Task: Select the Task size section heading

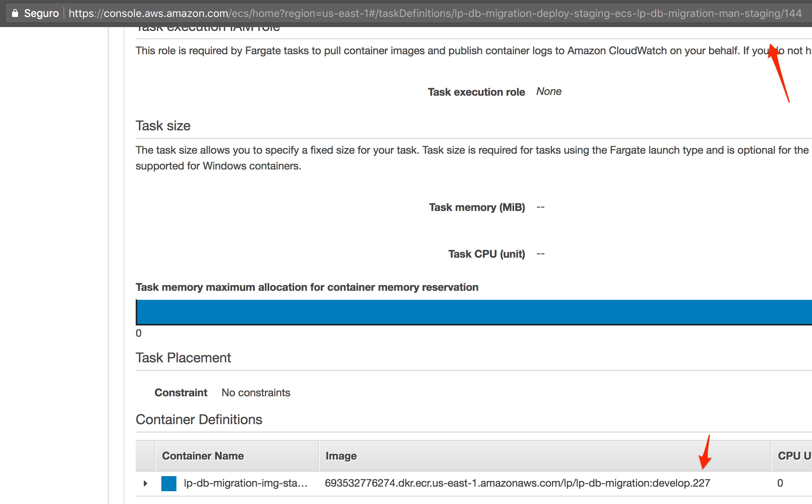Action: (163, 125)
